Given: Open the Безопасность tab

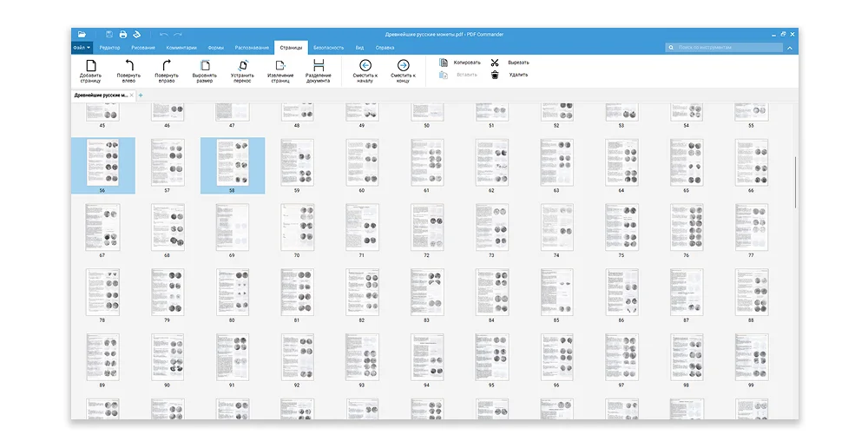Looking at the screenshot, I should [328, 48].
